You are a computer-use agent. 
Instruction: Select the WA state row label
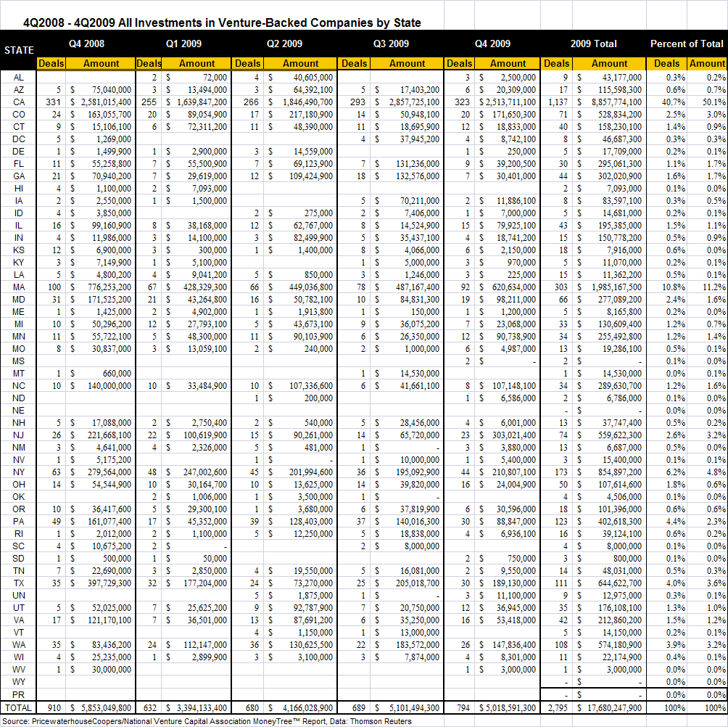pos(19,645)
